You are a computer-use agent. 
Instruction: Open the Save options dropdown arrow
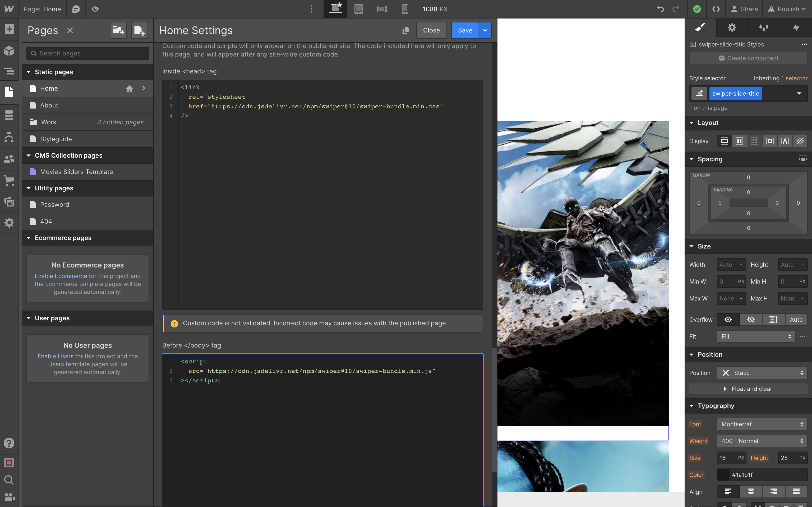(485, 31)
